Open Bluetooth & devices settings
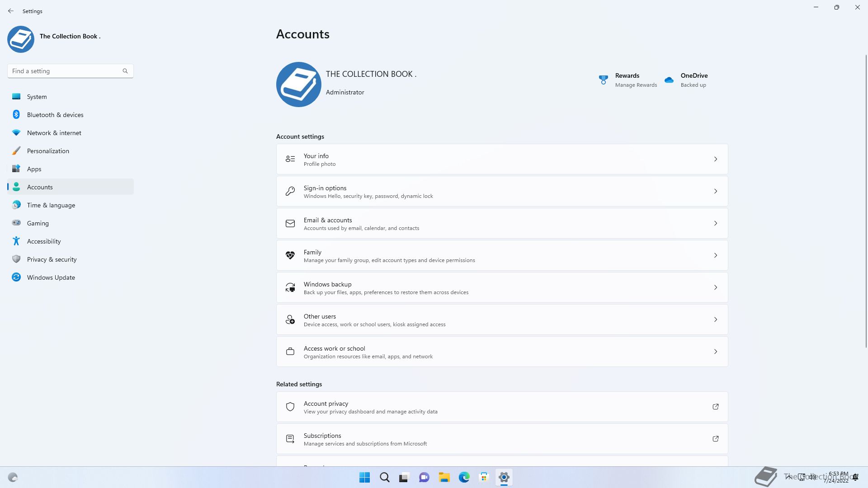This screenshot has width=868, height=488. pyautogui.click(x=71, y=115)
